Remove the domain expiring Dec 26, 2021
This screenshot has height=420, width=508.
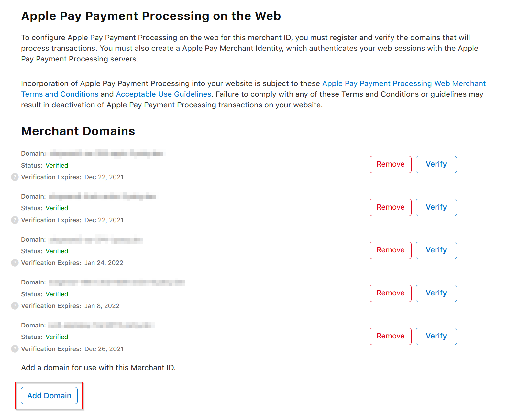click(390, 336)
